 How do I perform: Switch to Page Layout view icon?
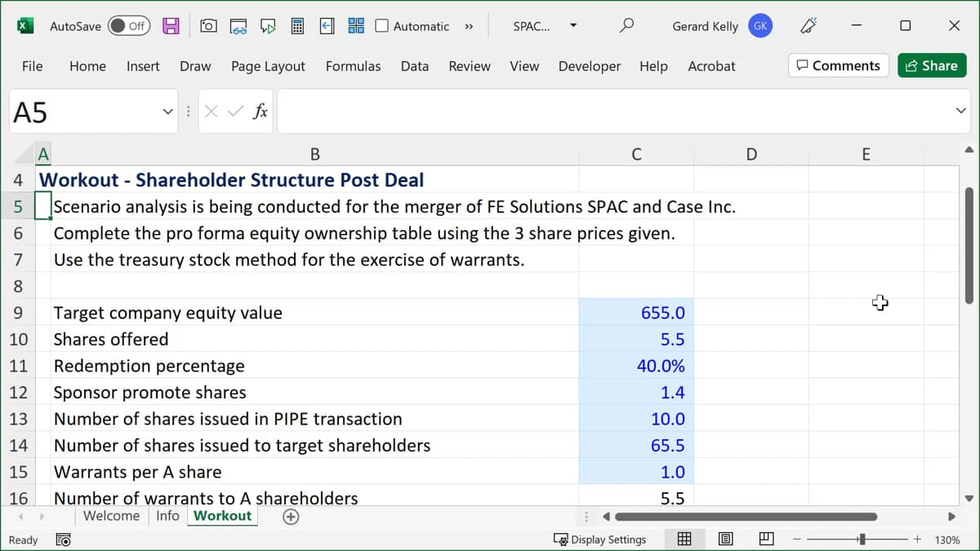pyautogui.click(x=725, y=540)
